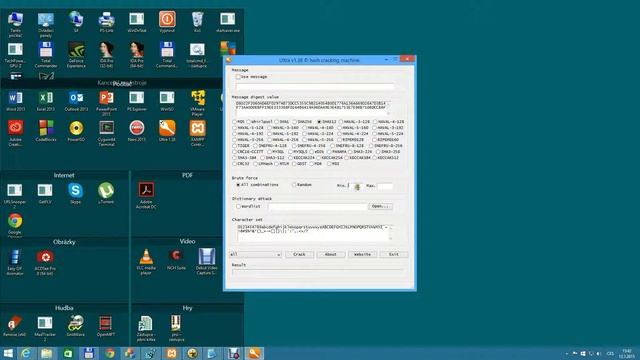
Task: Choose the Random brute force option
Action: pyautogui.click(x=294, y=185)
